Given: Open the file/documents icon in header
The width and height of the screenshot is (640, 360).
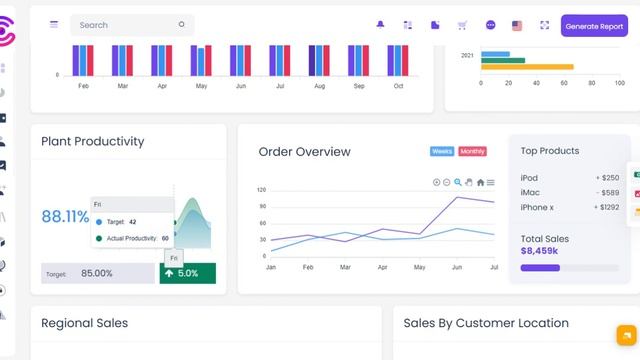Looking at the screenshot, I should coord(435,25).
